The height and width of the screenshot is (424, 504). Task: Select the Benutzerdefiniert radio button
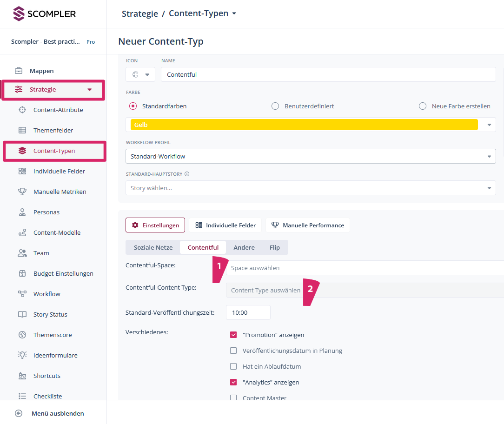tap(275, 106)
